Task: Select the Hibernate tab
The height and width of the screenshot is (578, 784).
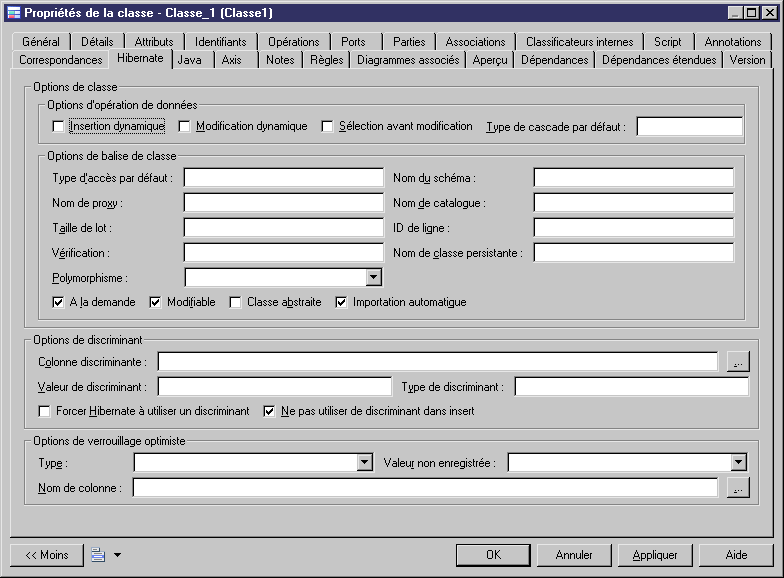Action: (140, 58)
